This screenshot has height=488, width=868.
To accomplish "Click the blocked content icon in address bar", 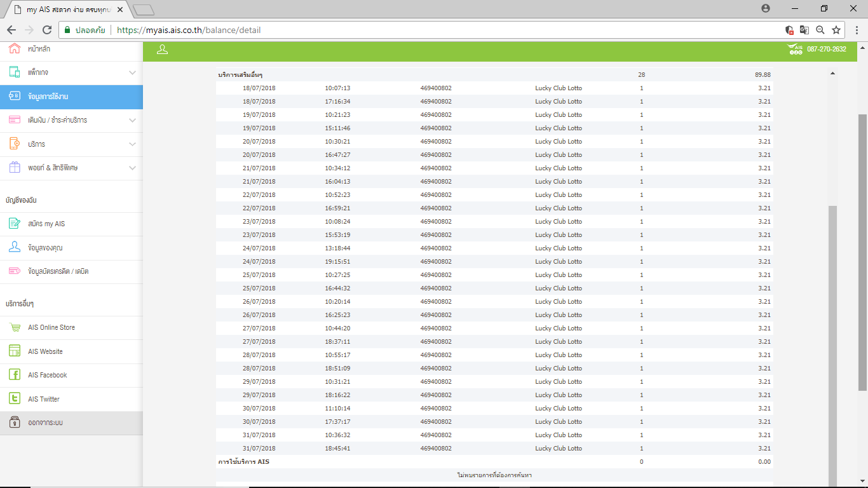I will click(x=789, y=30).
